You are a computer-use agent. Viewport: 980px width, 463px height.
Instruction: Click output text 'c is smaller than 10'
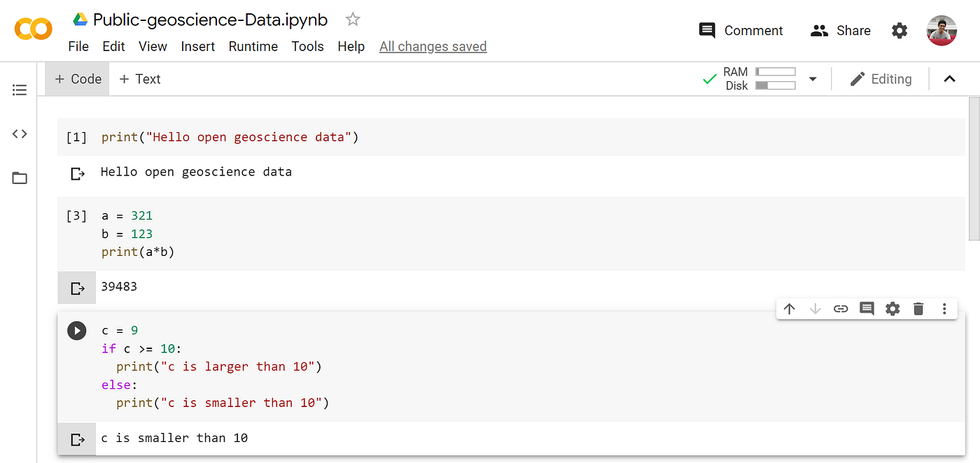pos(174,438)
